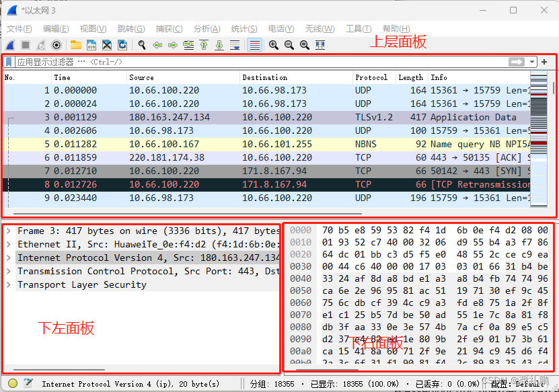This screenshot has width=559, height=392.
Task: Open a capture file folder icon
Action: [75, 45]
